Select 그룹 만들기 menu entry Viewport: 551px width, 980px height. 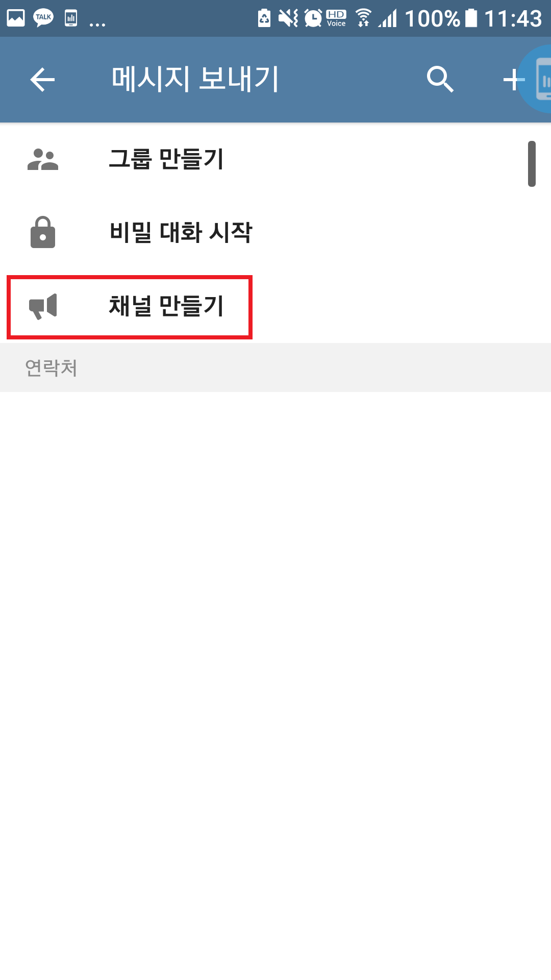pos(275,159)
